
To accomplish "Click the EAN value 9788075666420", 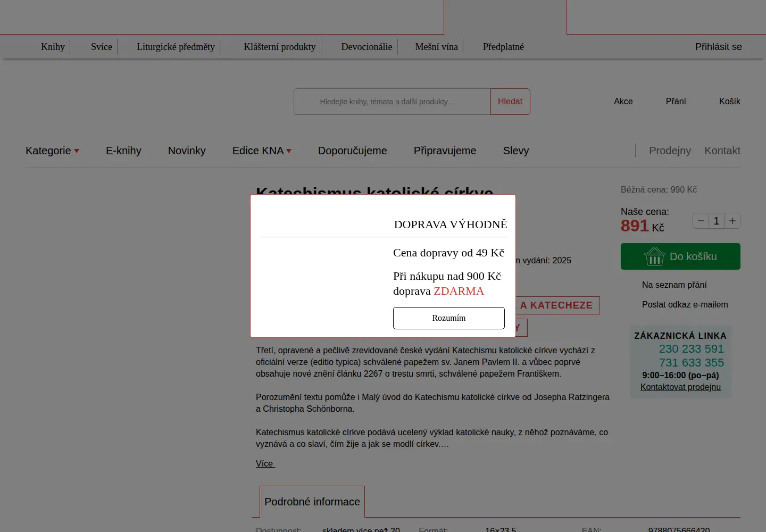I will pos(679,529).
